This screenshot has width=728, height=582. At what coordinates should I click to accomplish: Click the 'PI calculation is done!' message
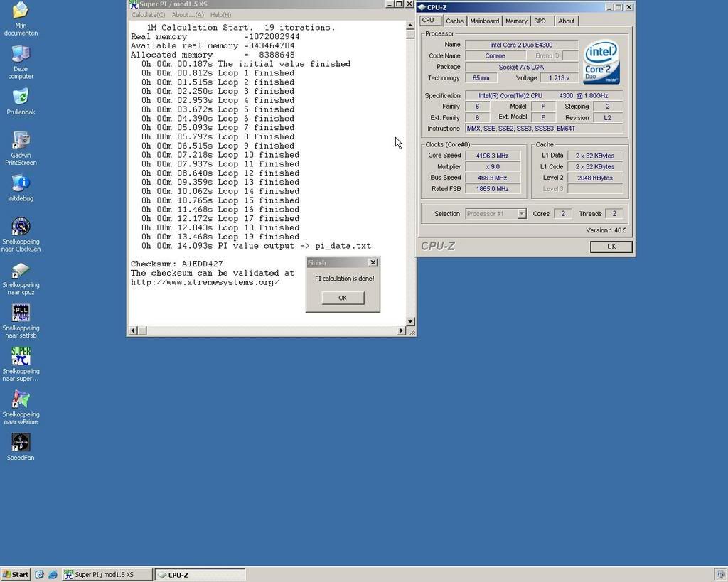pos(345,279)
